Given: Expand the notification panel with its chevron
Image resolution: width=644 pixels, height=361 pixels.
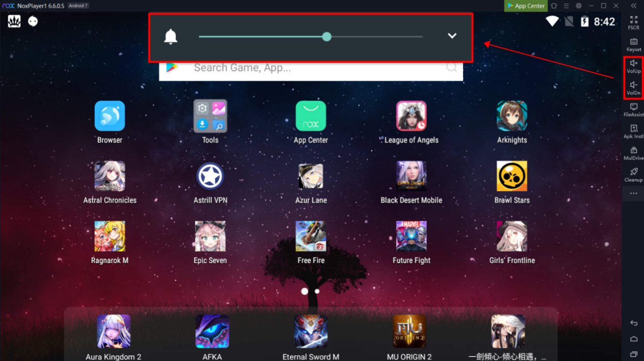Looking at the screenshot, I should click(452, 36).
